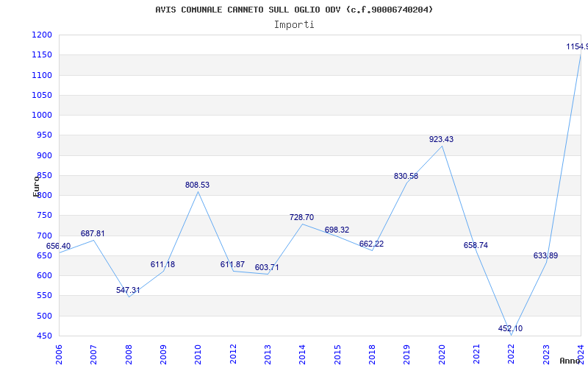Click the 2006 x-axis year label
Image resolution: width=588 pixels, height=368 pixels.
(x=60, y=355)
